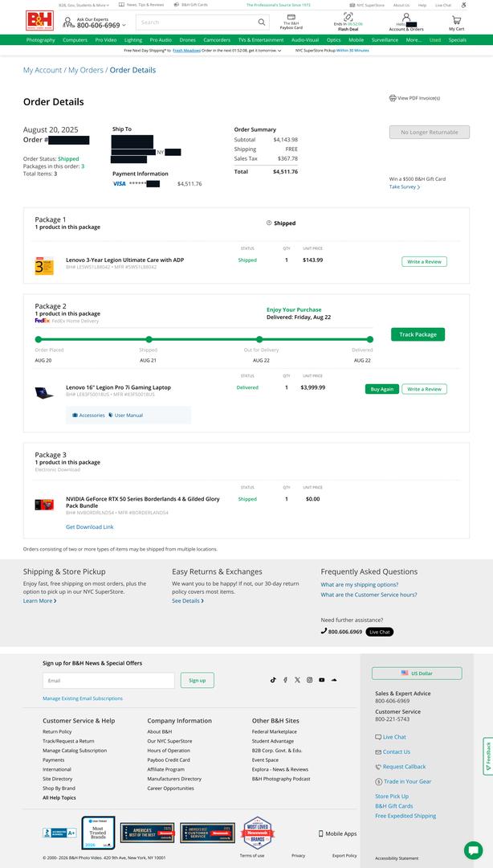Image resolution: width=493 pixels, height=868 pixels.
Task: Click the Take Survey link
Action: [x=405, y=187]
